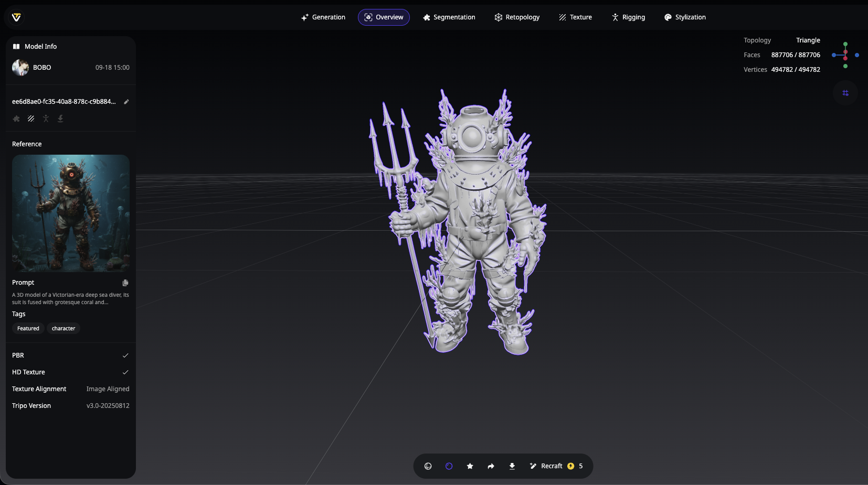Viewport: 868px width, 485px height.
Task: Open the diver reference image thumbnail
Action: pos(71,213)
